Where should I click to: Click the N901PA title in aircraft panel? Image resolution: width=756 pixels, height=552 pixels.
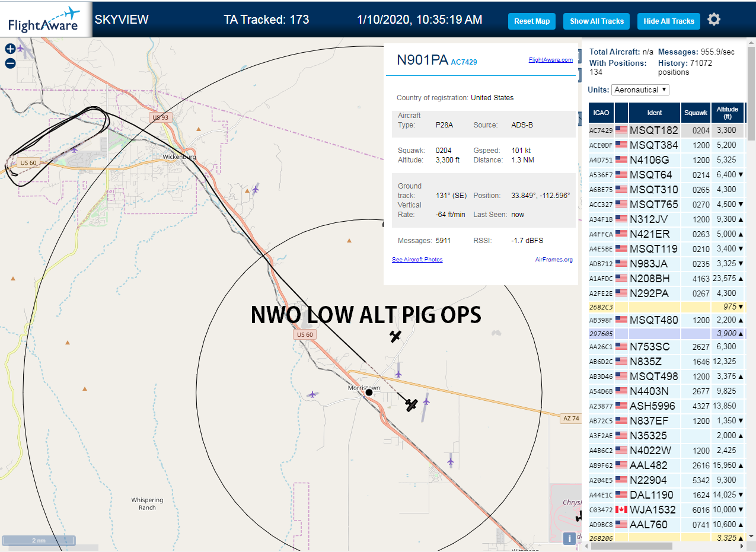pos(422,60)
